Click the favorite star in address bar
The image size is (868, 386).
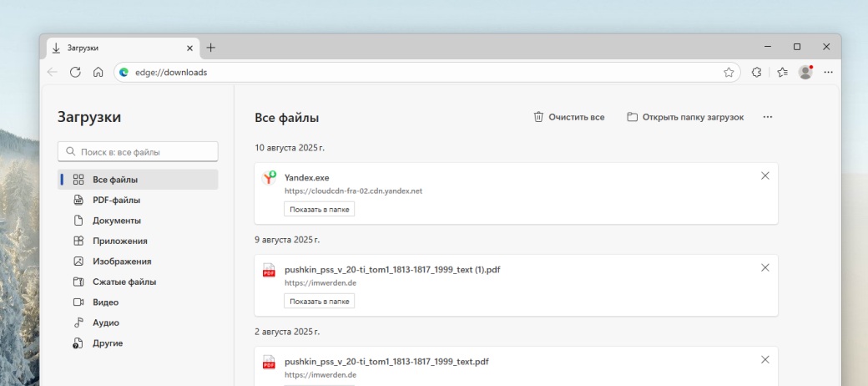coord(729,73)
